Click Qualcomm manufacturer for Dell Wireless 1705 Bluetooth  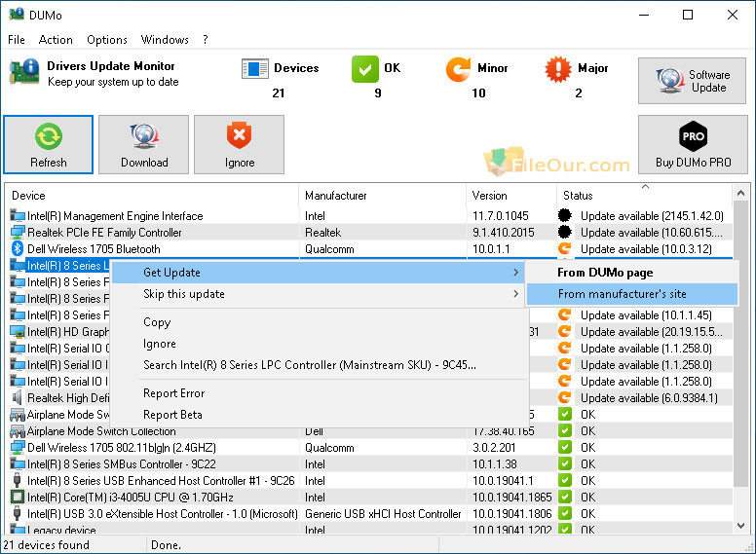[x=329, y=249]
